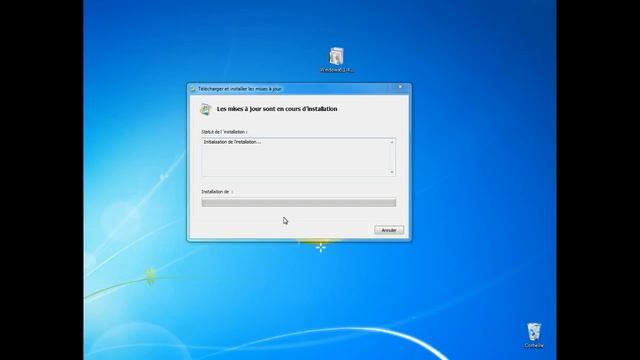Click the 'Les mises à jour sont en cours d'installation' heading

pos(277,109)
